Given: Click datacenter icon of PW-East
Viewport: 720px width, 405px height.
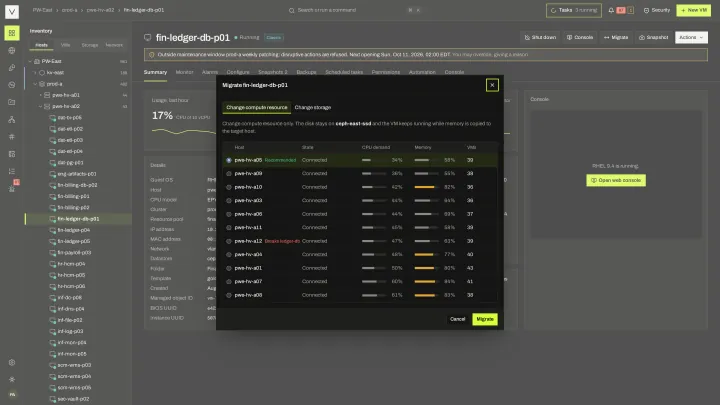Looking at the screenshot, I should click(37, 61).
